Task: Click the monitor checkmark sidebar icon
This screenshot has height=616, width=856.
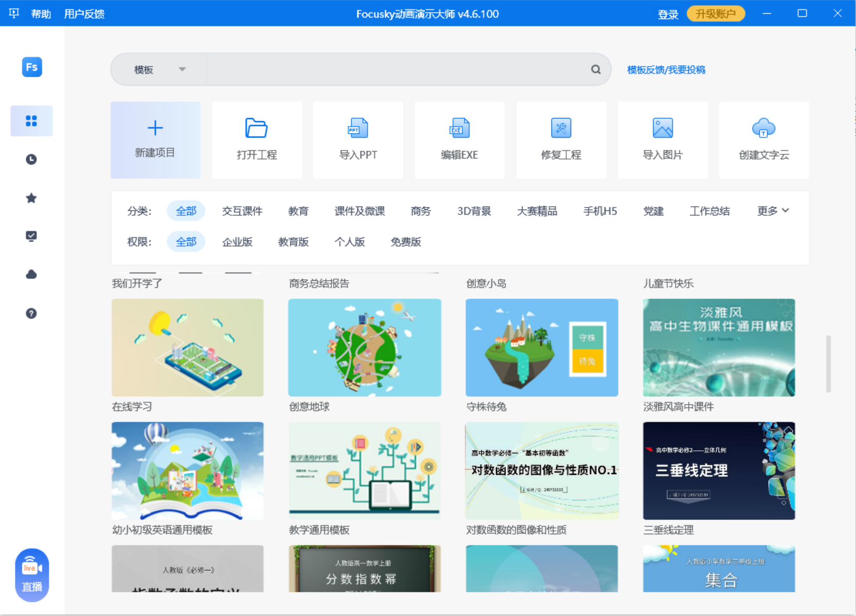Action: tap(31, 236)
